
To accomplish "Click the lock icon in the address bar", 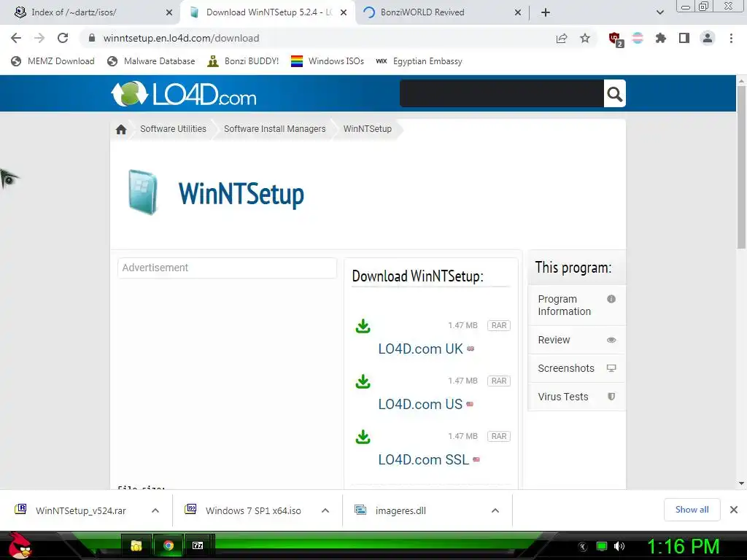I will point(92,38).
